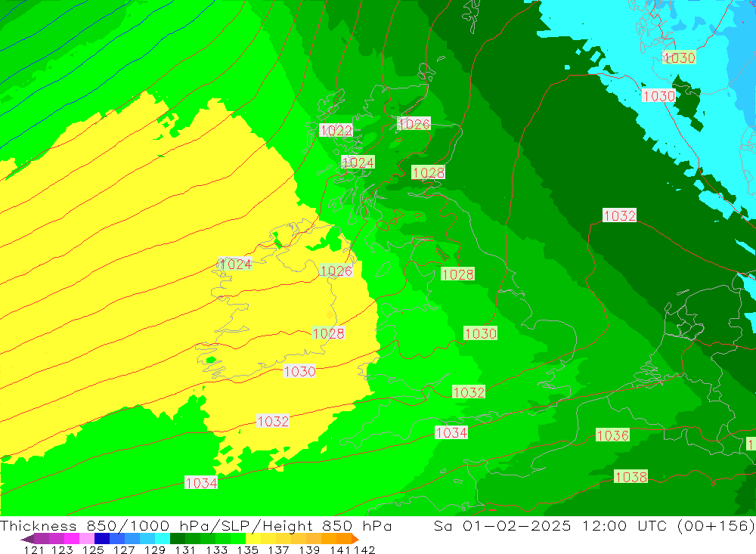Click the 1032 label south of Ireland
Screen dimensions: 756x554
tap(273, 421)
